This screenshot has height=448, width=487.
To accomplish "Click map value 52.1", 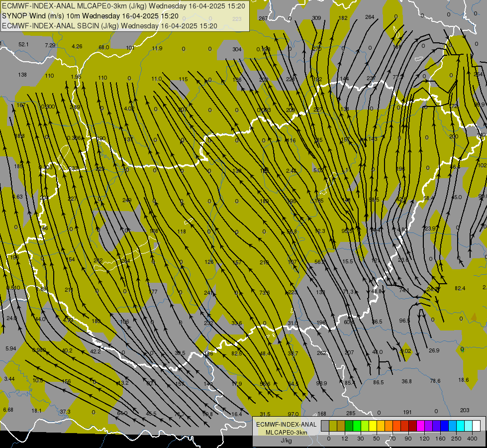I will point(23,44).
